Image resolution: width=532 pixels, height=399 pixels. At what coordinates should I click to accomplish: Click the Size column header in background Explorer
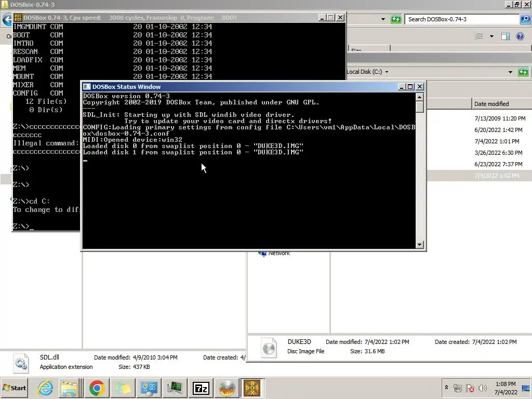coord(369,48)
